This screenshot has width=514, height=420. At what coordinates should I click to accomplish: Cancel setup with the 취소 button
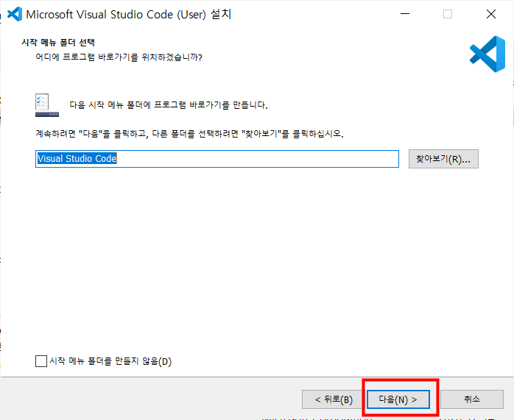coord(472,399)
